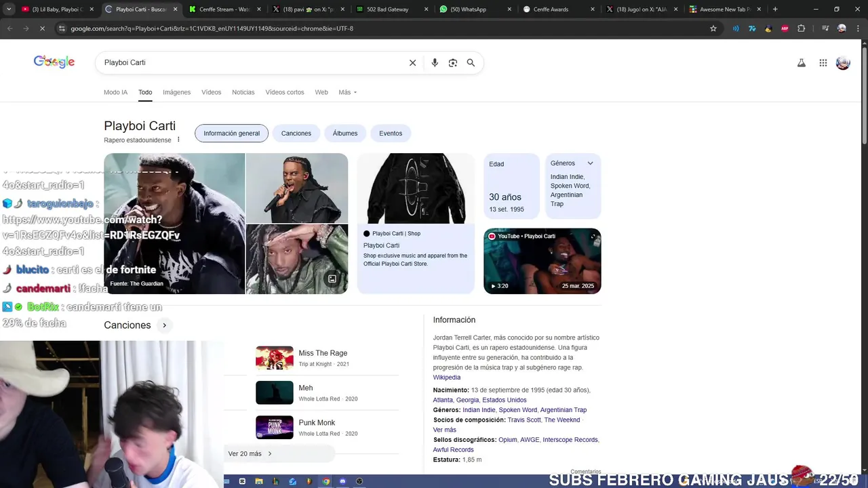Image resolution: width=868 pixels, height=488 pixels.
Task: Go back to the previous page
Action: click(9, 28)
